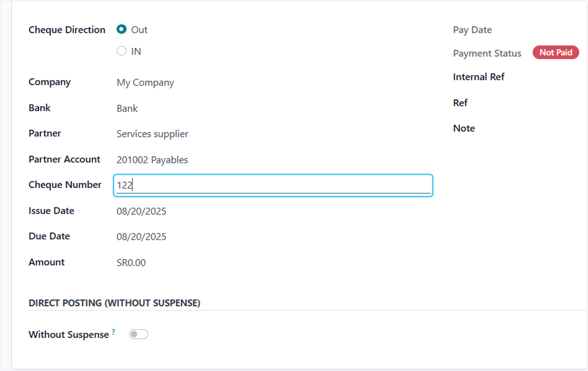Open the Partner Account 201002 Payables field
Screen dimensions: 588x371
pos(152,160)
